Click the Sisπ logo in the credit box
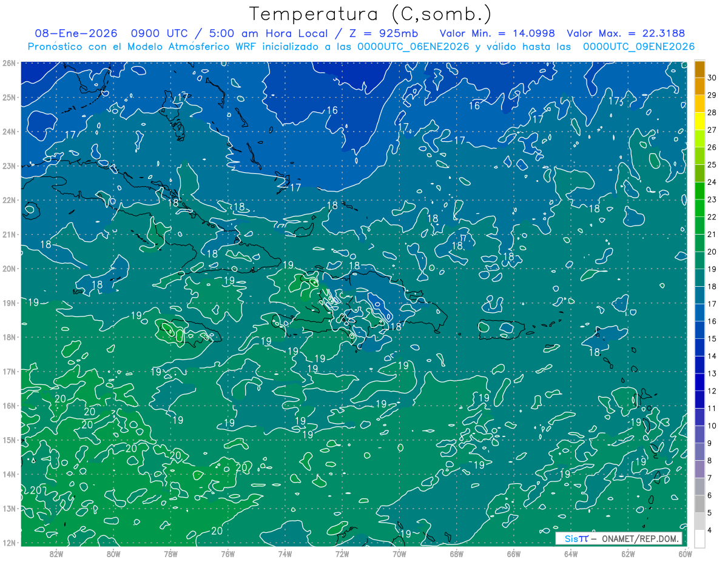 click(576, 538)
